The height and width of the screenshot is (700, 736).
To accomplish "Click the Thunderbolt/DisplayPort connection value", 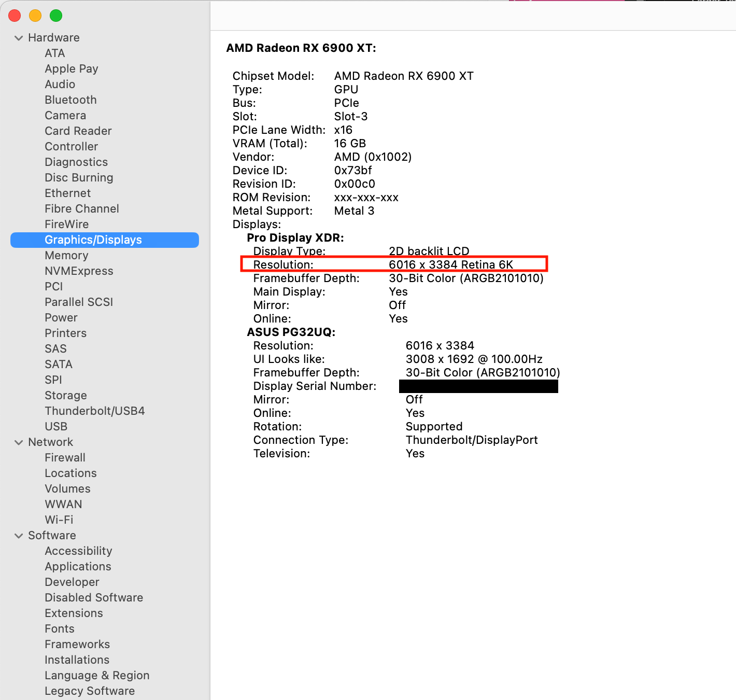I will pyautogui.click(x=472, y=440).
